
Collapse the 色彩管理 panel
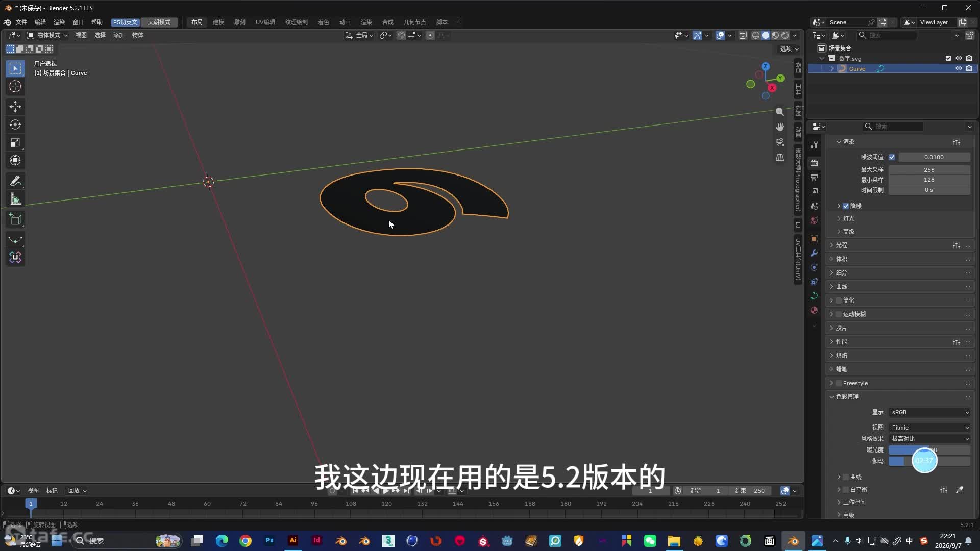click(x=846, y=397)
